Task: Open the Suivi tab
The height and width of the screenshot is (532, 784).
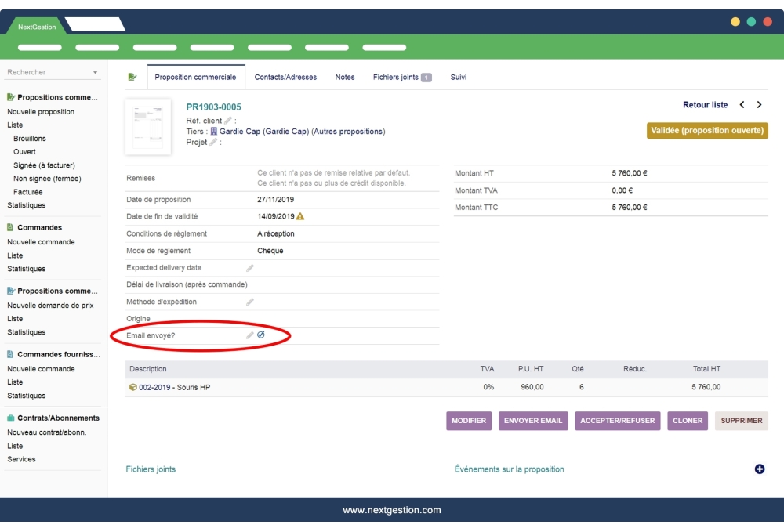Action: tap(458, 77)
